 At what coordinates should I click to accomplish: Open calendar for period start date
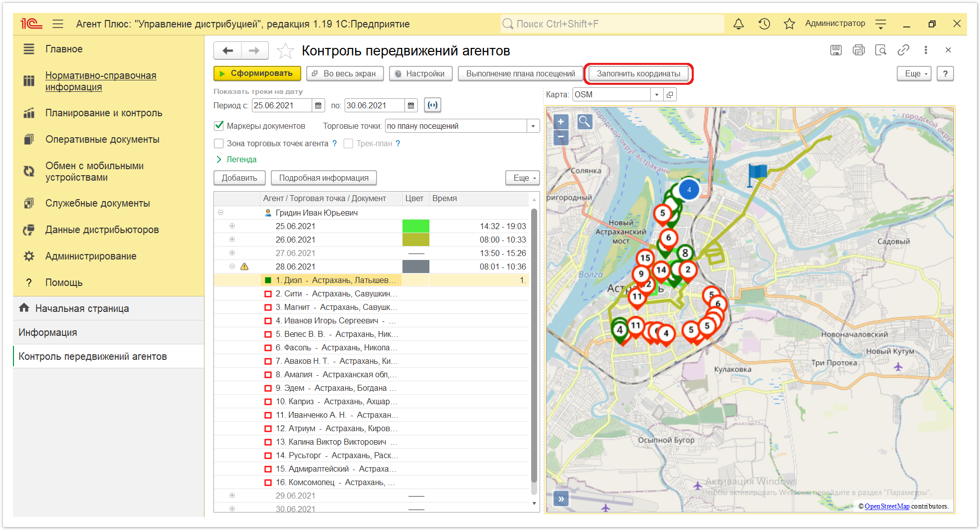click(x=318, y=105)
